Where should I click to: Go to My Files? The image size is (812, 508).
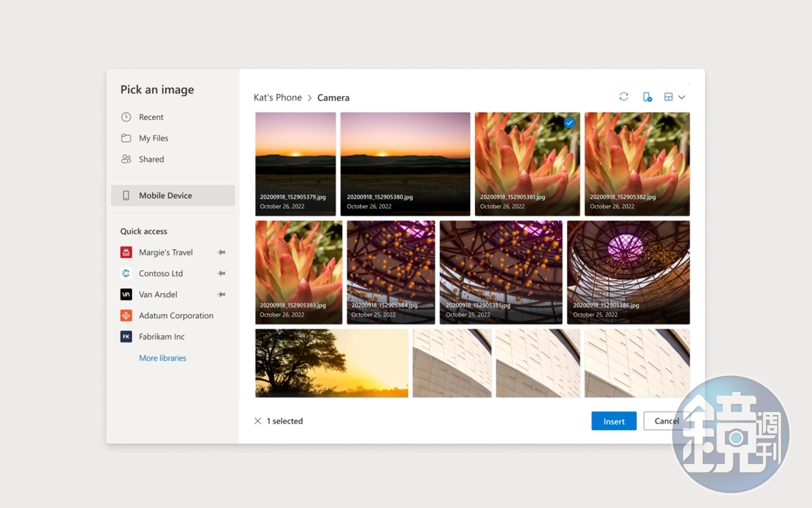pyautogui.click(x=153, y=138)
